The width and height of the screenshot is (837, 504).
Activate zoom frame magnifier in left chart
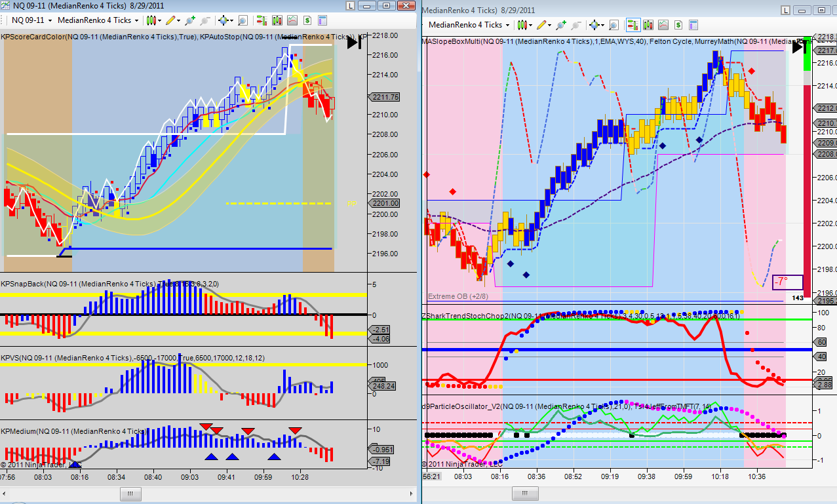click(x=242, y=20)
